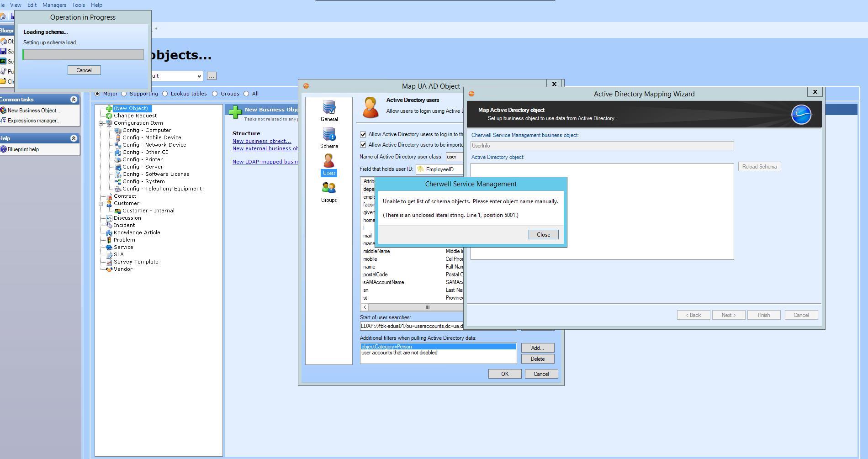
Task: Collapse the Customer tree node
Action: point(101,204)
